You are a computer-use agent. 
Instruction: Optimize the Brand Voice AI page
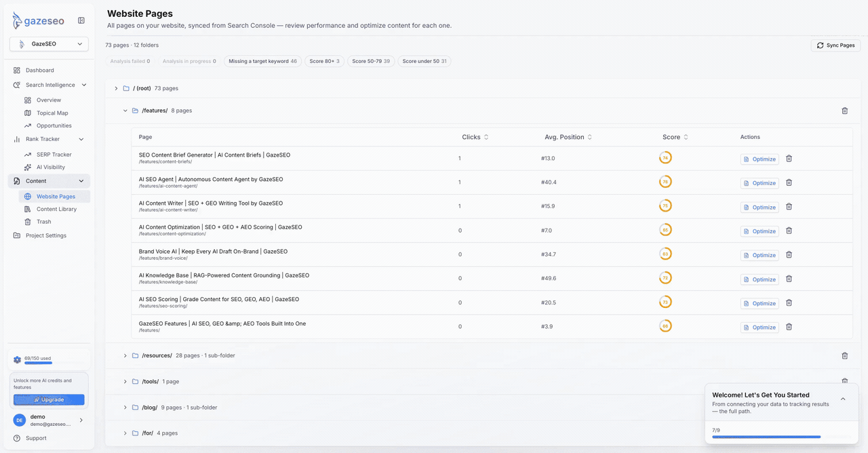tap(759, 256)
